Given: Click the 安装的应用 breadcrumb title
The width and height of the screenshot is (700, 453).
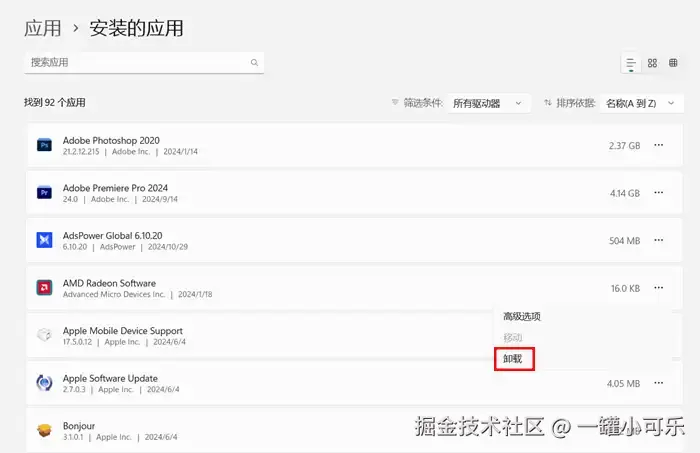Looking at the screenshot, I should pos(137,29).
